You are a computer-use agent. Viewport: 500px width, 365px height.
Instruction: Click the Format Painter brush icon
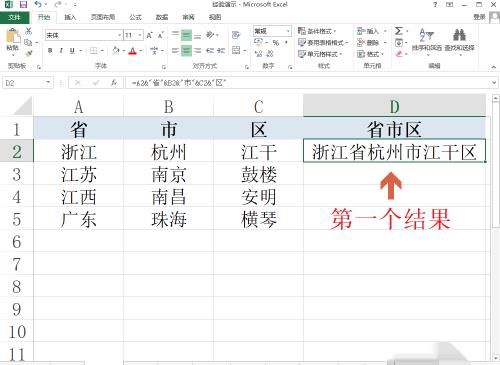(29, 53)
